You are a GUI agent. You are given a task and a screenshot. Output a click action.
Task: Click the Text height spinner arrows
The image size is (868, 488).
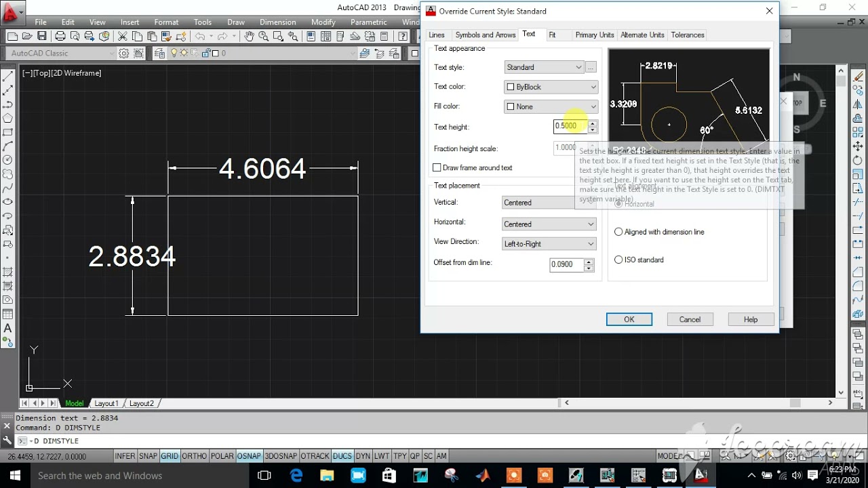pyautogui.click(x=593, y=126)
